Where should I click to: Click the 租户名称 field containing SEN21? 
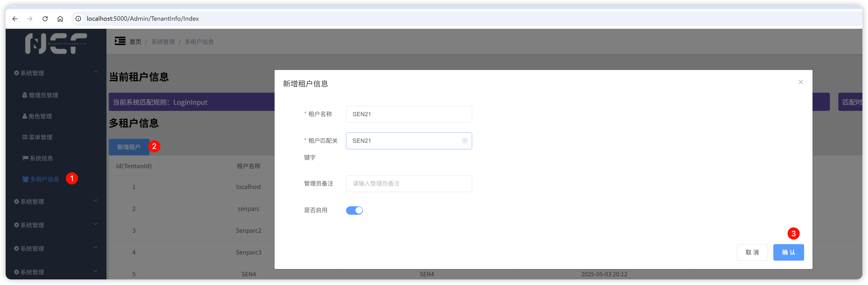click(x=409, y=114)
